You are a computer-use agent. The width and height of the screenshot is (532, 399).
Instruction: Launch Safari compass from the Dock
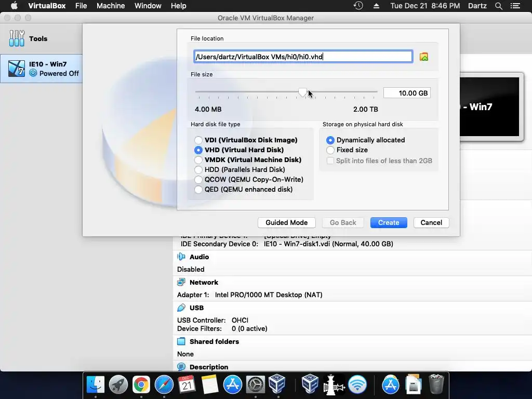pos(164,384)
